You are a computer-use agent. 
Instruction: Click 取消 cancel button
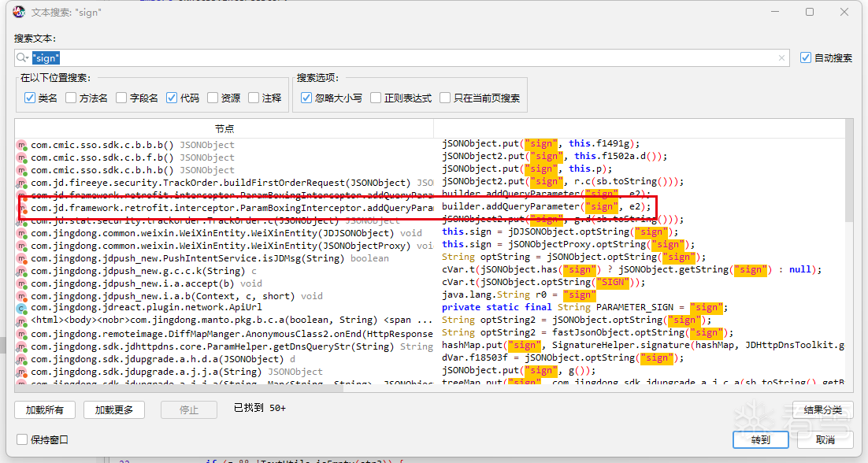pyautogui.click(x=825, y=439)
